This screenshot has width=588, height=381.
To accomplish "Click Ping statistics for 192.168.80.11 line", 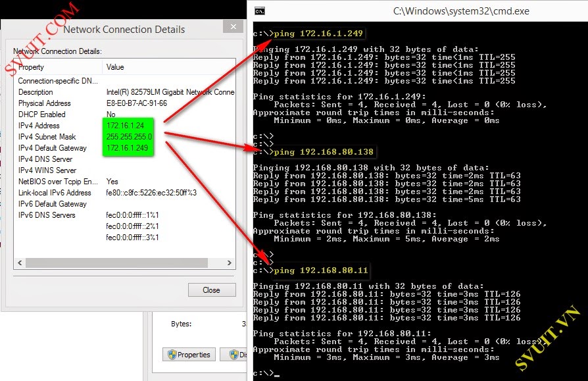I will (342, 334).
